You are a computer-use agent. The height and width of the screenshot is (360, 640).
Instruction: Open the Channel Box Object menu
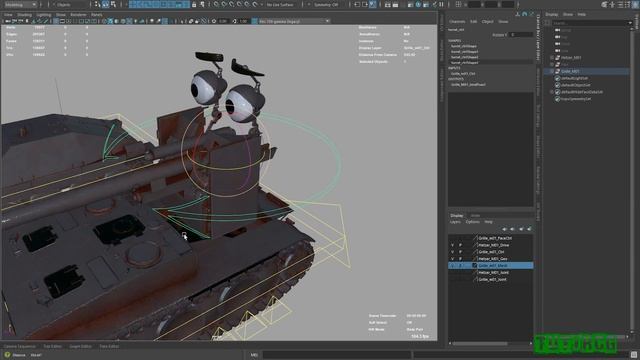pyautogui.click(x=487, y=22)
